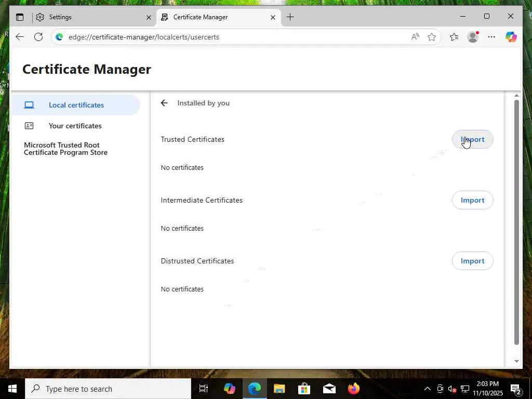Click the page vertical scrollbar thumb

(x=516, y=222)
